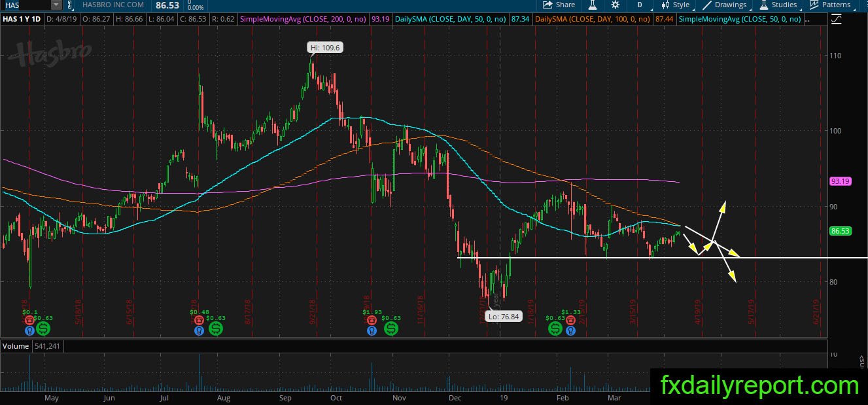Screen dimensions: 868x405
Task: Click the Feb label on time axis
Action: (x=562, y=398)
